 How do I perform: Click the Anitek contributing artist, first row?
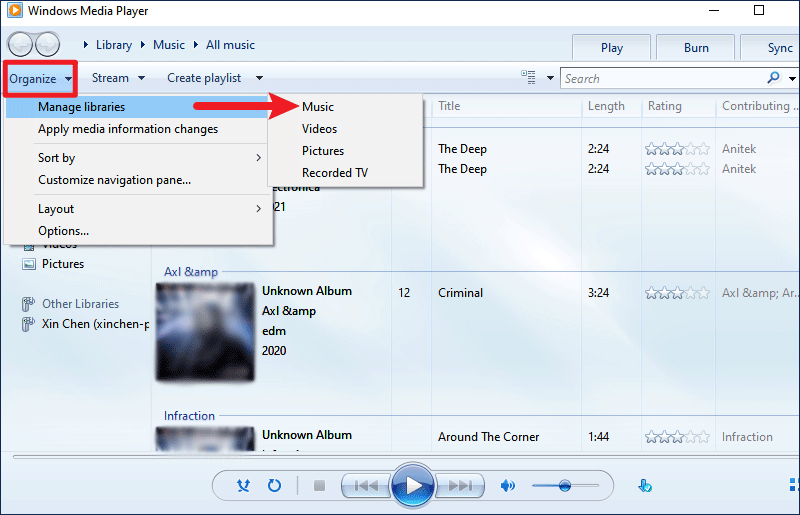coord(739,149)
